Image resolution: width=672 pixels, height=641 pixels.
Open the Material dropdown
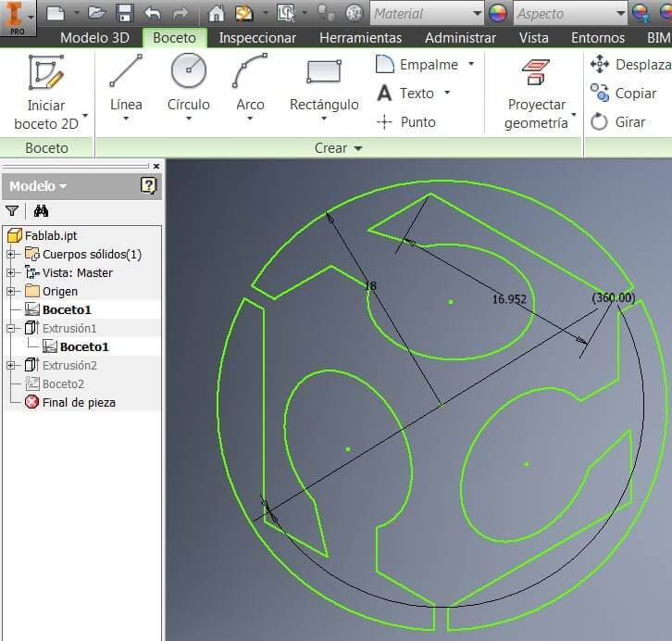click(477, 13)
